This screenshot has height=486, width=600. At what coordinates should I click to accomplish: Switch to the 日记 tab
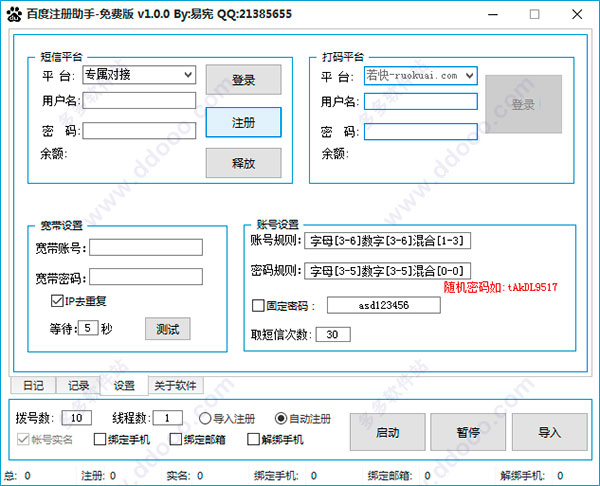click(33, 385)
